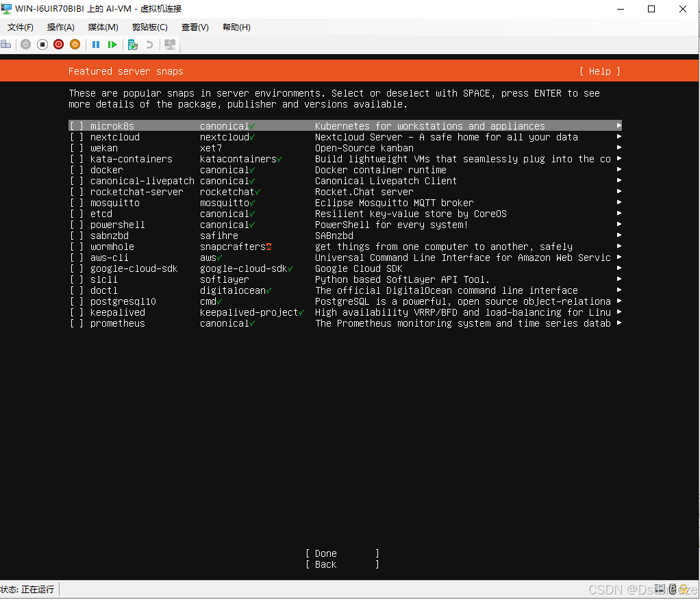
Task: Open the 帮助(H) menu
Action: (x=236, y=27)
